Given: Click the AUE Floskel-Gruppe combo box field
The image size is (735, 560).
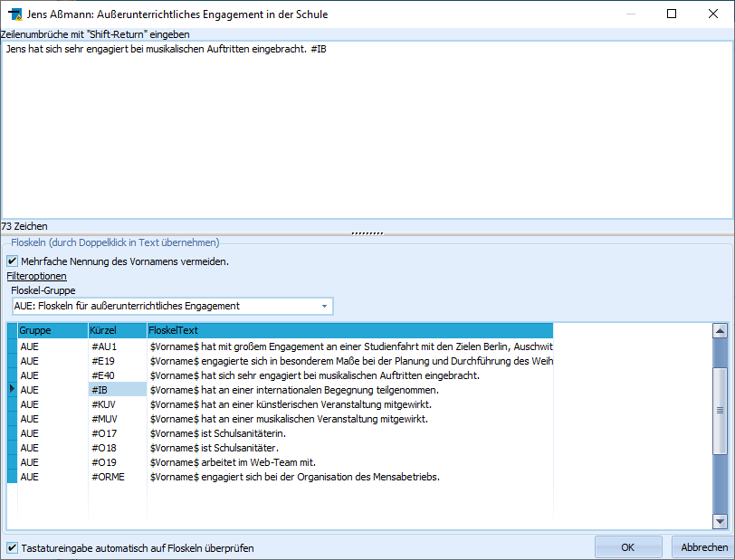Looking at the screenshot, I should [x=173, y=306].
